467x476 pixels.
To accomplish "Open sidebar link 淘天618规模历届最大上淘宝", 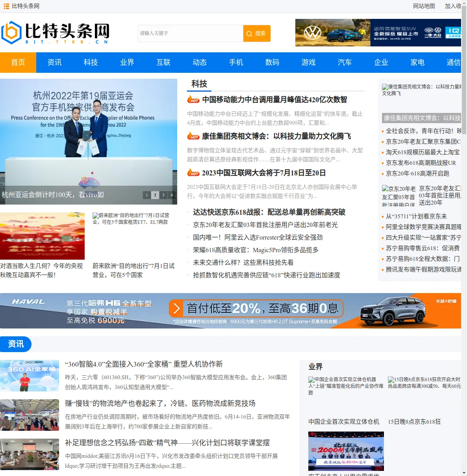I will [423, 152].
